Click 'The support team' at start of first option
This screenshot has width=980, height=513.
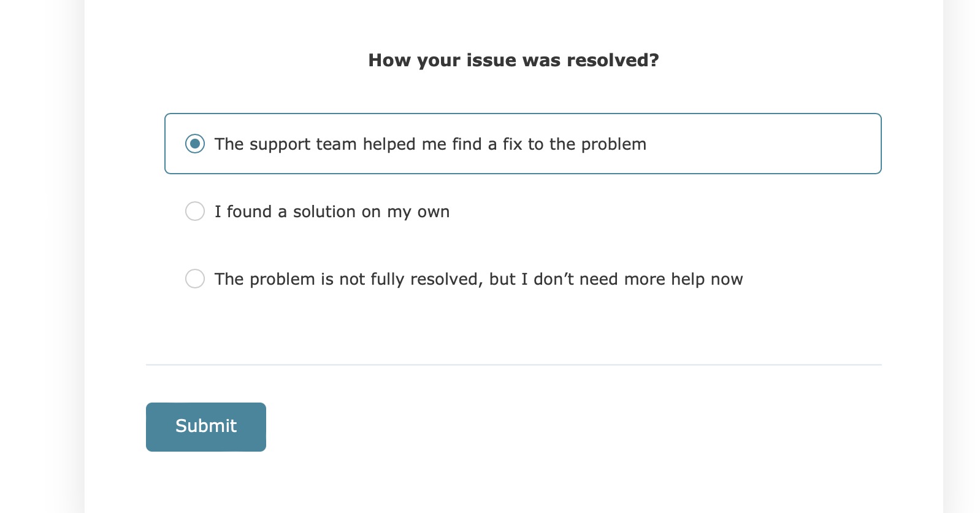pos(286,144)
